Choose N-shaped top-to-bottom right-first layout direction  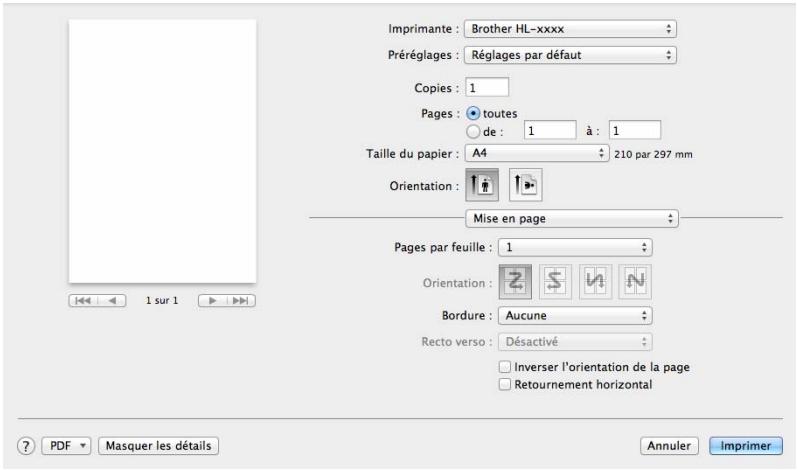[x=635, y=281]
